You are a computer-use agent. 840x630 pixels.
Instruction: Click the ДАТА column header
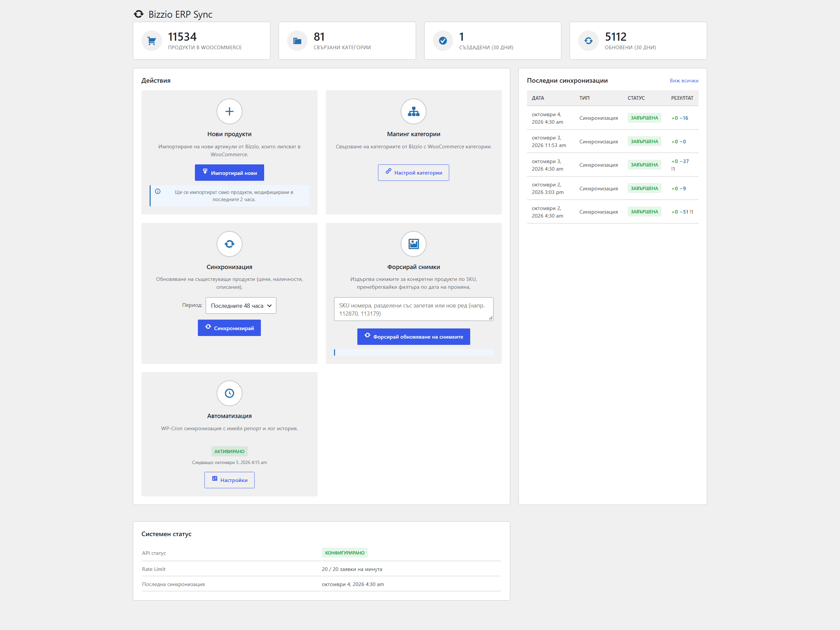(538, 98)
